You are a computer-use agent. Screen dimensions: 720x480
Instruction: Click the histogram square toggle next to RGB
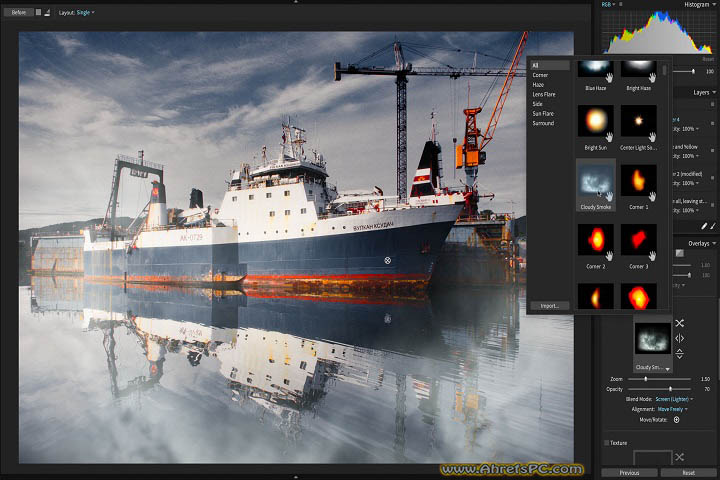pos(620,4)
